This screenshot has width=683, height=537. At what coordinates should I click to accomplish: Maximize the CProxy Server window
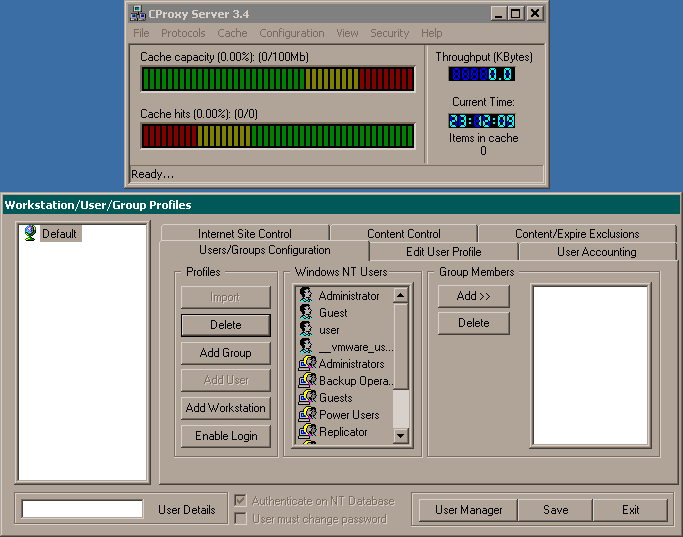(515, 14)
